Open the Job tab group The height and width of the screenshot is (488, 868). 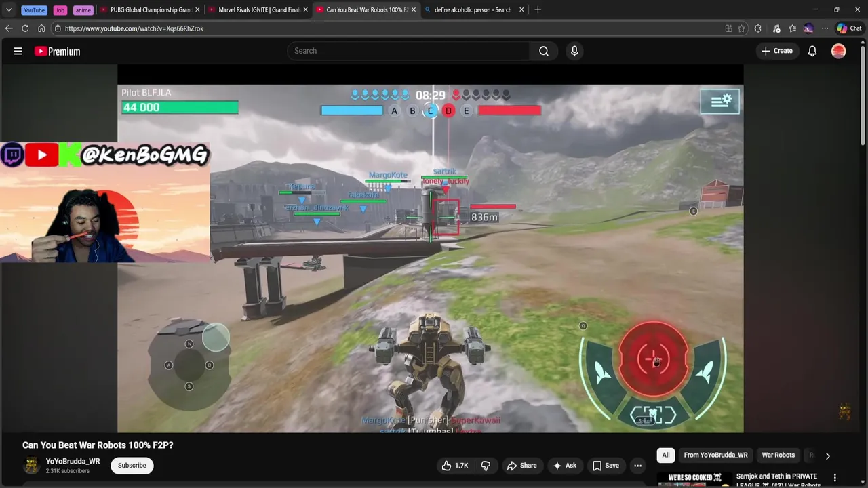pos(60,10)
